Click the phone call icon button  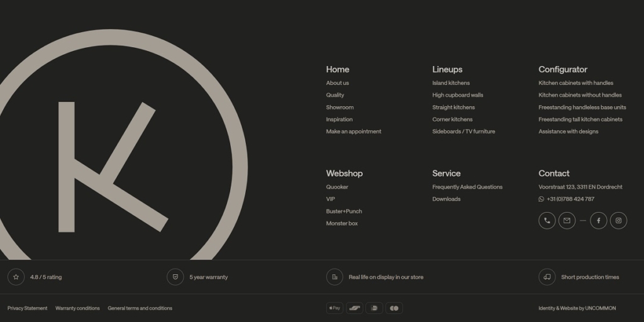547,221
